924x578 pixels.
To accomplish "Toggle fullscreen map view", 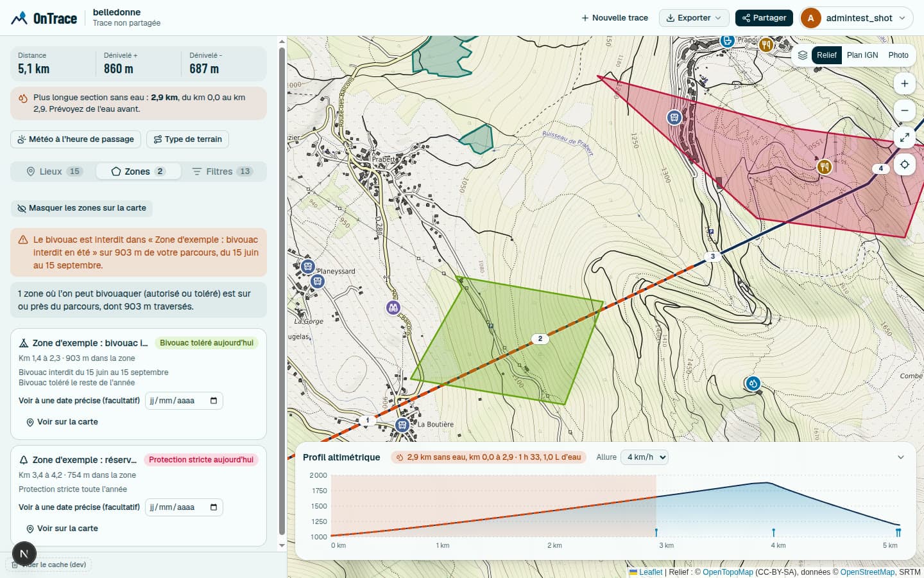I will click(904, 137).
